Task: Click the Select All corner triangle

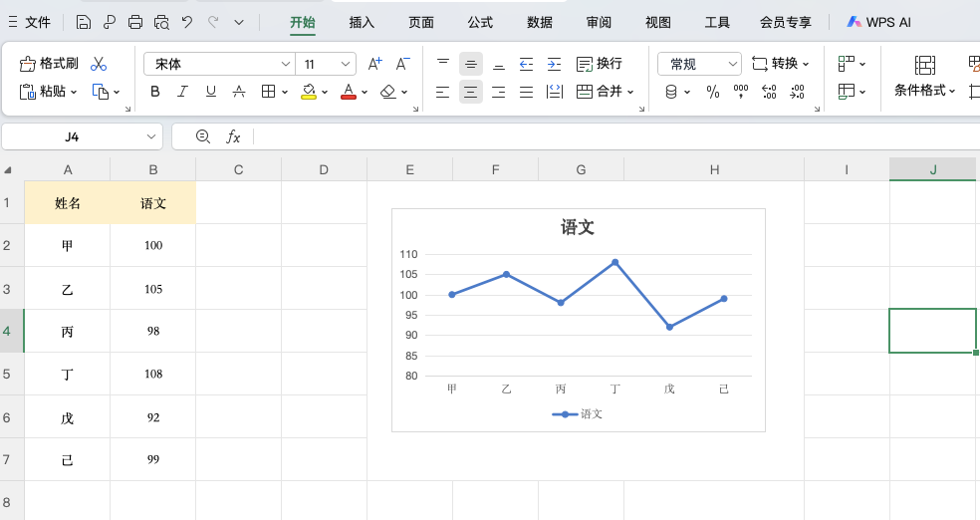Action: (x=8, y=170)
